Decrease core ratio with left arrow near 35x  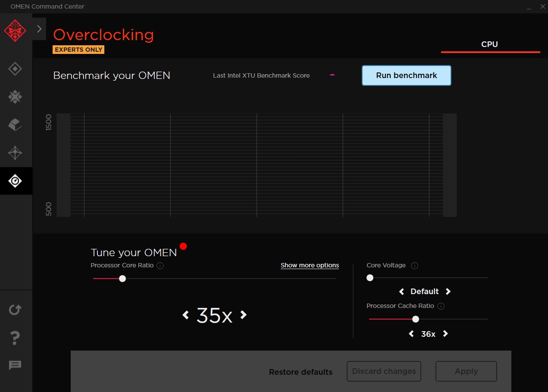[x=186, y=315]
